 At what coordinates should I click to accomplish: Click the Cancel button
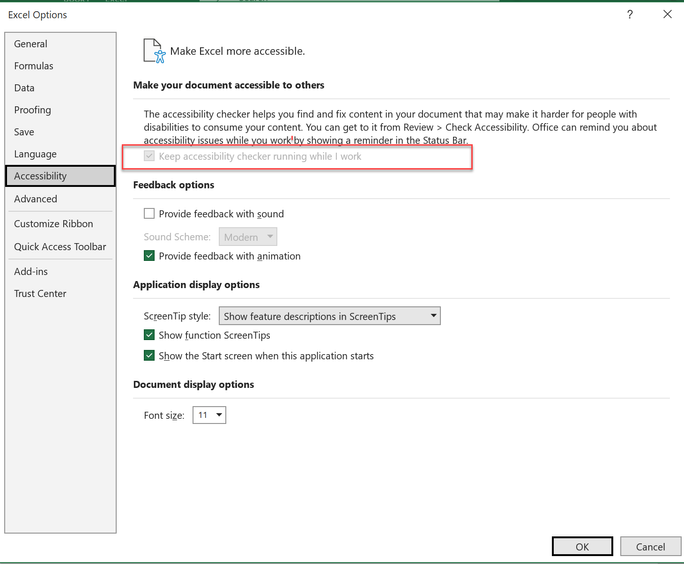tap(650, 547)
